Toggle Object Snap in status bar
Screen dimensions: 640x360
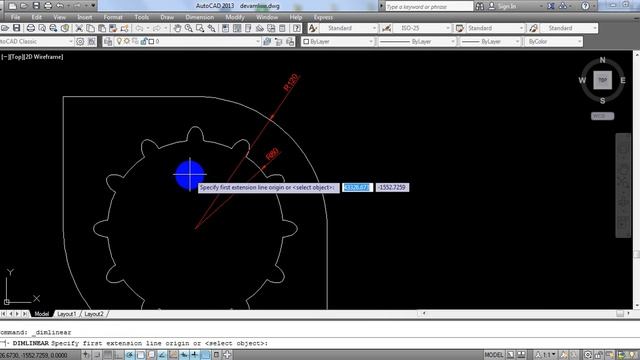point(140,355)
